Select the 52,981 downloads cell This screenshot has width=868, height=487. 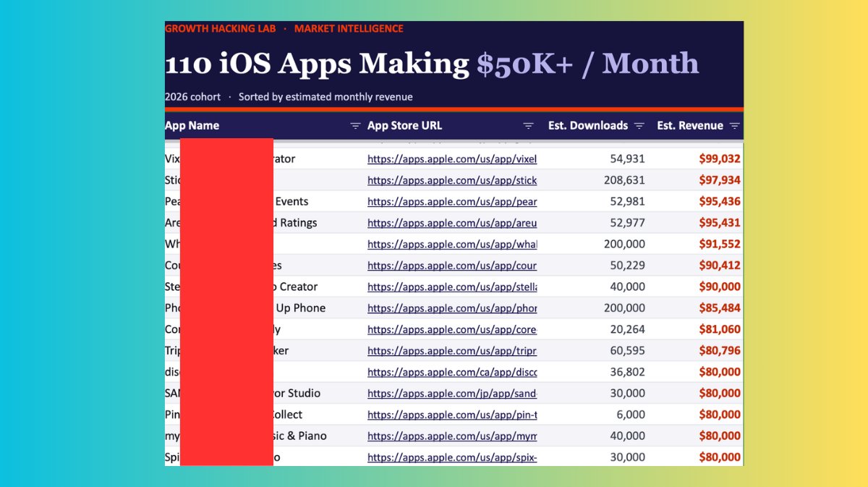627,201
